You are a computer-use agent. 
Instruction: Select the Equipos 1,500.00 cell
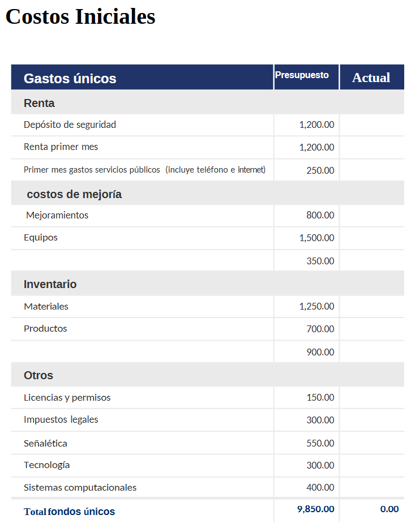pyautogui.click(x=306, y=238)
